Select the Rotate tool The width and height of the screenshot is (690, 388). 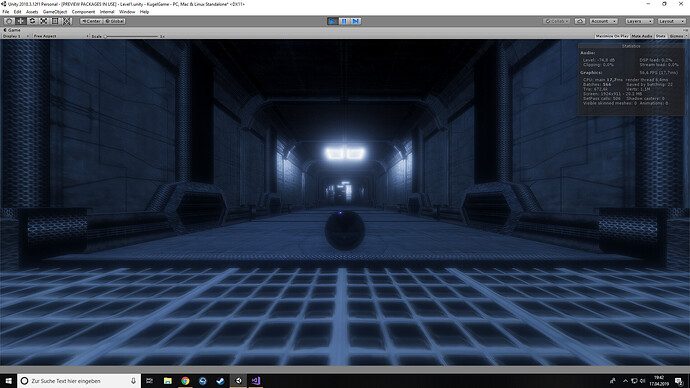pyautogui.click(x=32, y=21)
